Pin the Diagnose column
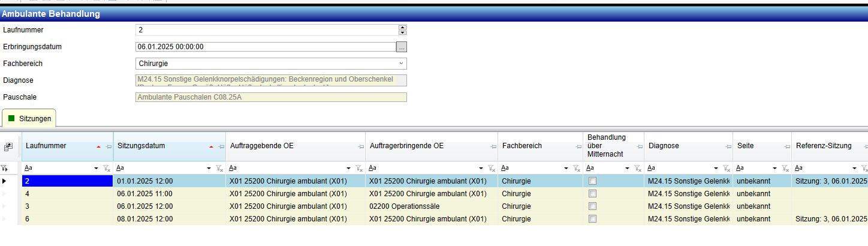The image size is (868, 246). (x=728, y=146)
